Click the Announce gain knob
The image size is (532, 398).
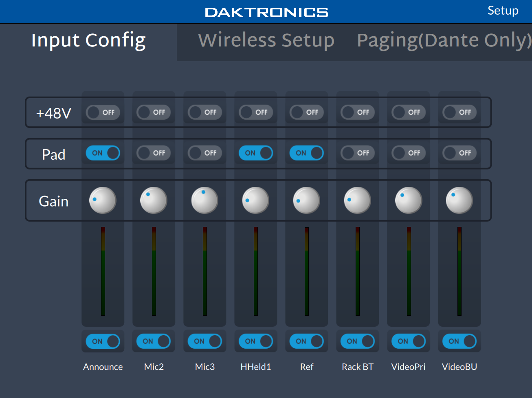[103, 200]
